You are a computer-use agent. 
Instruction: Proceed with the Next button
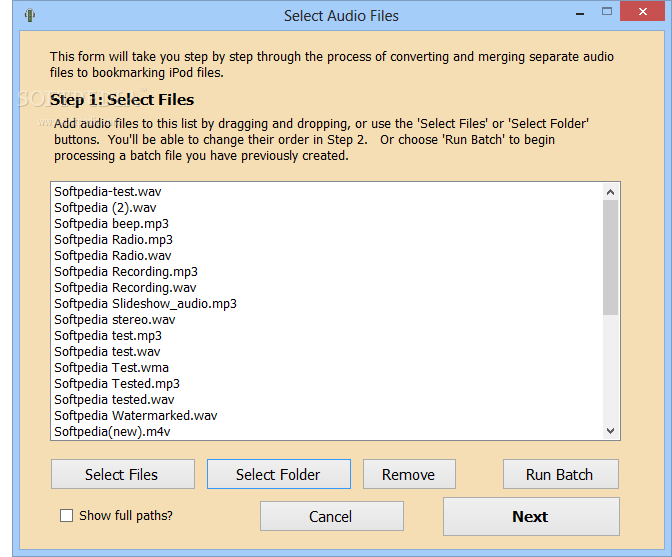[x=531, y=517]
